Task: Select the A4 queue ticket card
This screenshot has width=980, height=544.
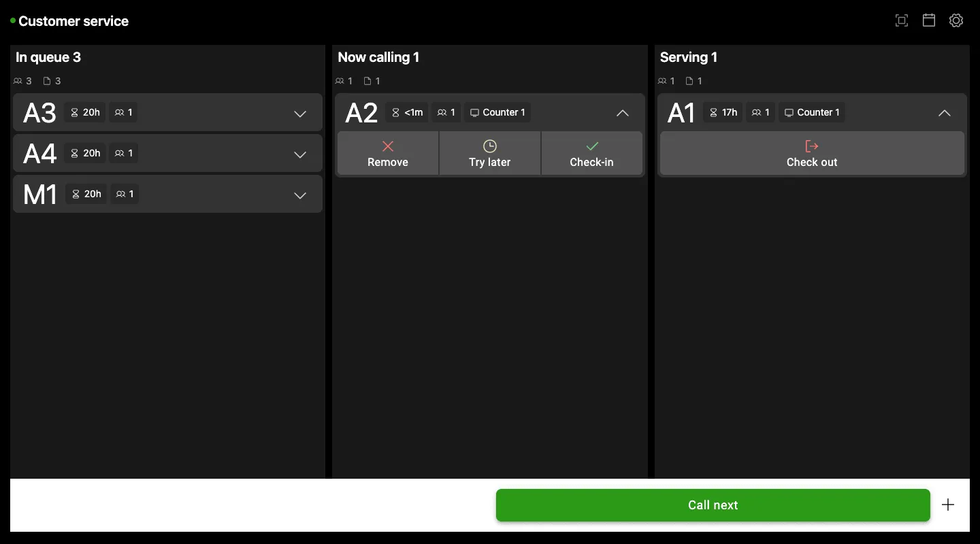Action: coord(167,153)
